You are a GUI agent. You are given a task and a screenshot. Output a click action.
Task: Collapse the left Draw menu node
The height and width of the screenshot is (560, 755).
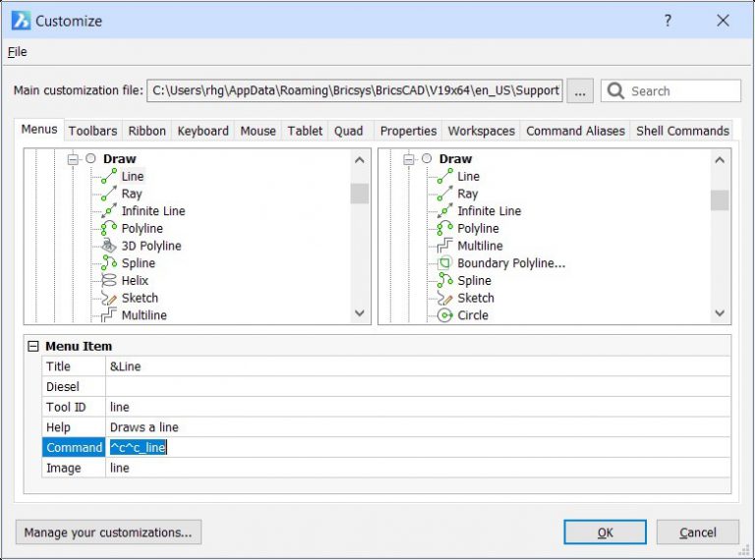(x=73, y=159)
